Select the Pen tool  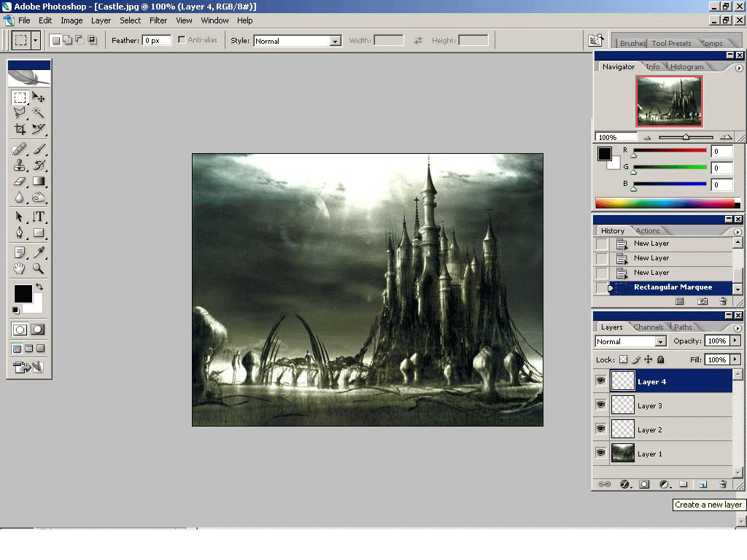[x=20, y=233]
